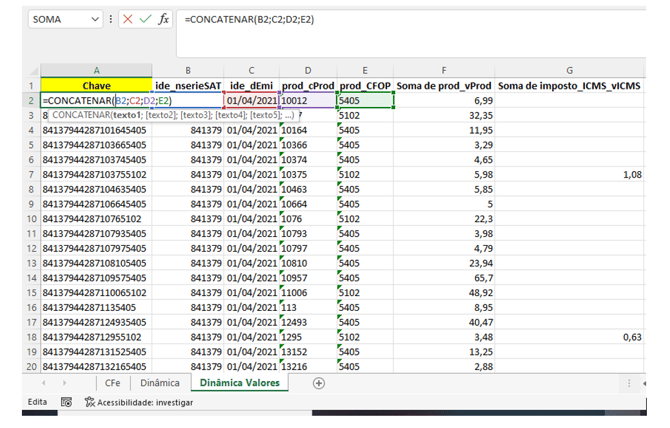Image resolution: width=670 pixels, height=428 pixels.
Task: Select row 7 header
Action: [29, 175]
